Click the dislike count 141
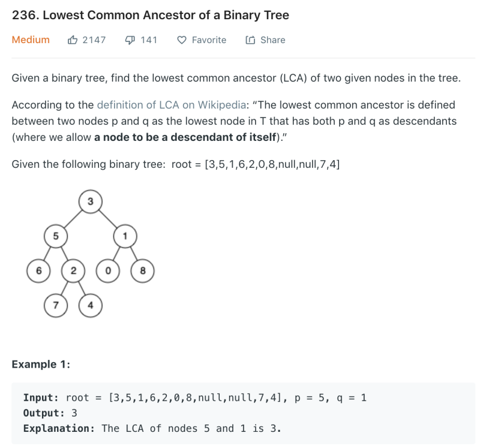Screen dimensions: 480x448 coord(149,40)
